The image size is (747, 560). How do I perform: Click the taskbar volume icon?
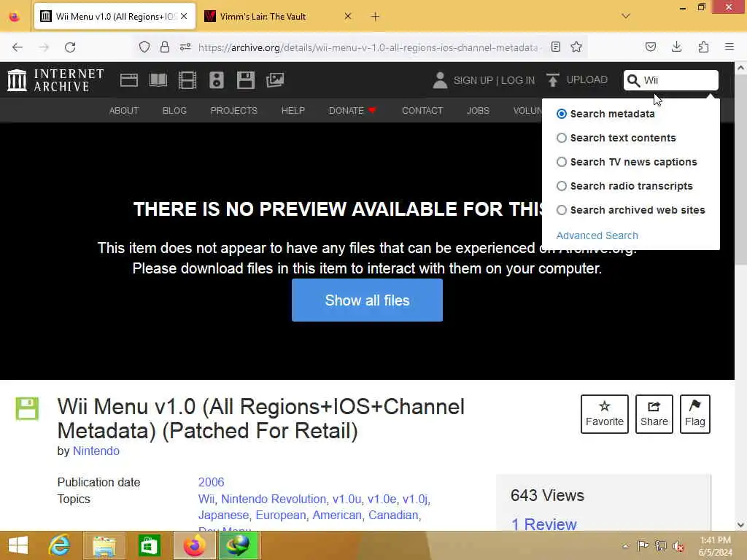(678, 545)
